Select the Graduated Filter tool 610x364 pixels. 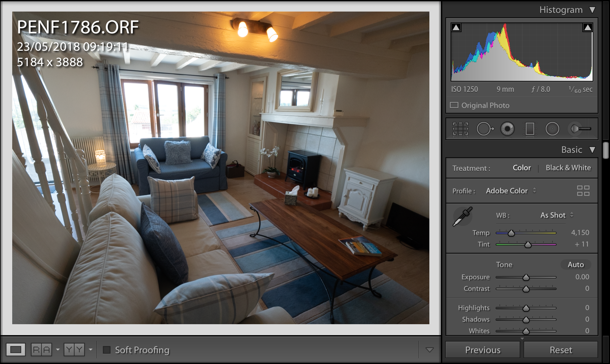point(530,129)
